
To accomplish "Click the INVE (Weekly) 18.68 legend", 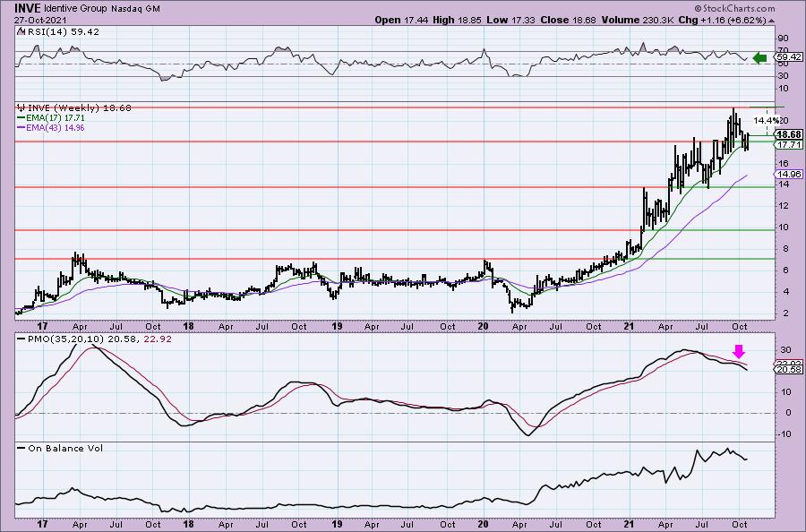I will coord(79,108).
